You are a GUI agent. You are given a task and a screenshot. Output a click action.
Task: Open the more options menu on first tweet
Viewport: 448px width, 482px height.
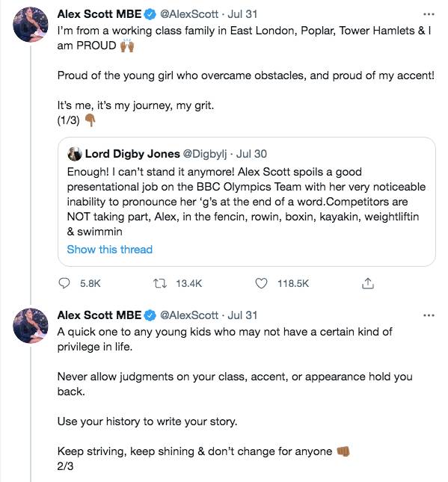coord(429,14)
